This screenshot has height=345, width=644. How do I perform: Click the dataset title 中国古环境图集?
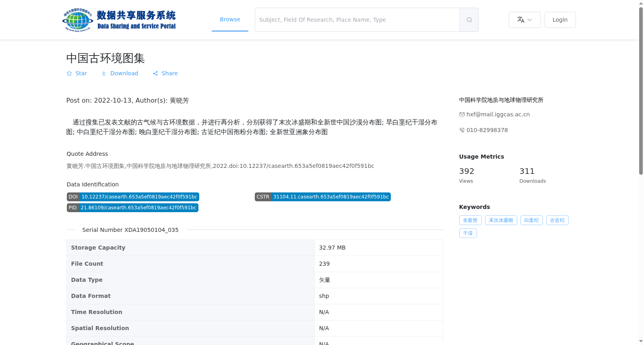pos(105,58)
